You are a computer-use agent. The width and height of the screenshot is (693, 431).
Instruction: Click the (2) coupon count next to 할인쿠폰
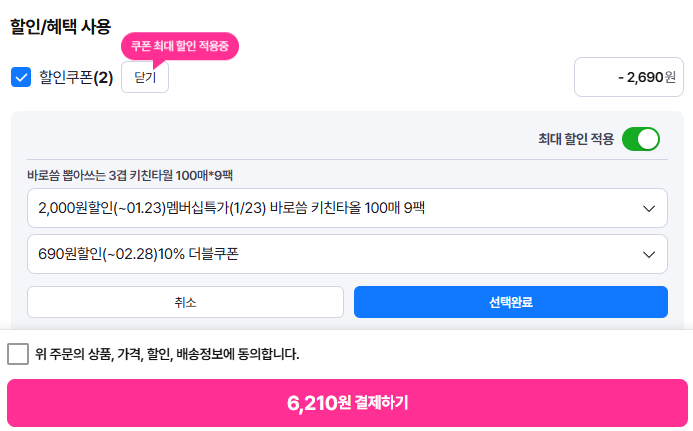coord(103,77)
